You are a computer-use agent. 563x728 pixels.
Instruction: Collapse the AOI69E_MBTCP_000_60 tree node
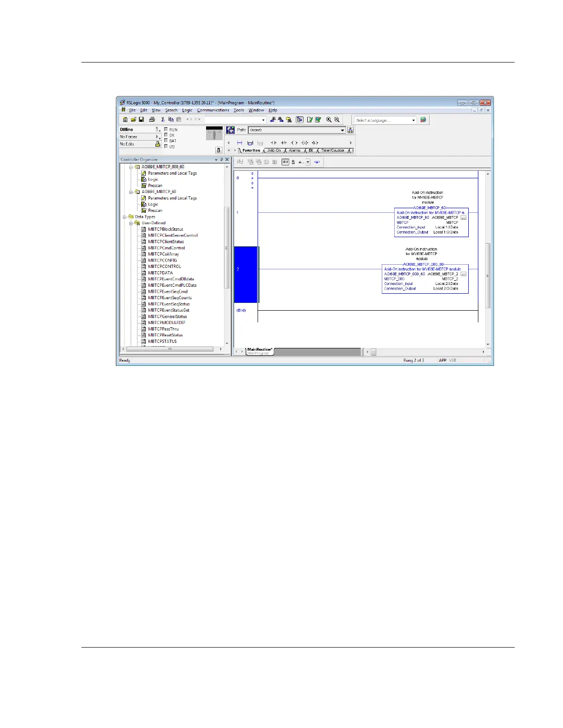pos(131,167)
